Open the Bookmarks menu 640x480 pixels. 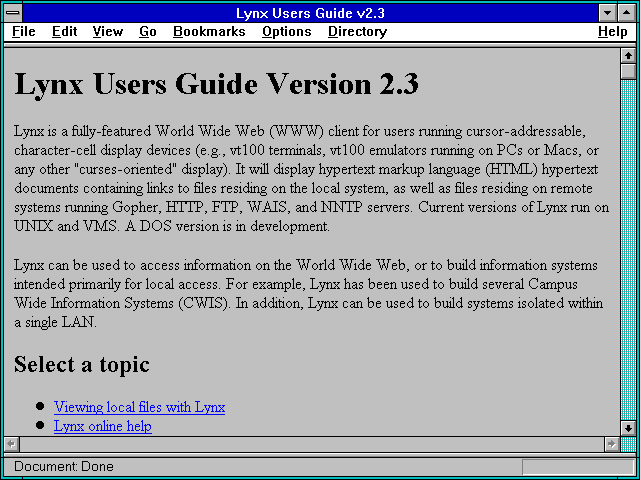point(209,32)
